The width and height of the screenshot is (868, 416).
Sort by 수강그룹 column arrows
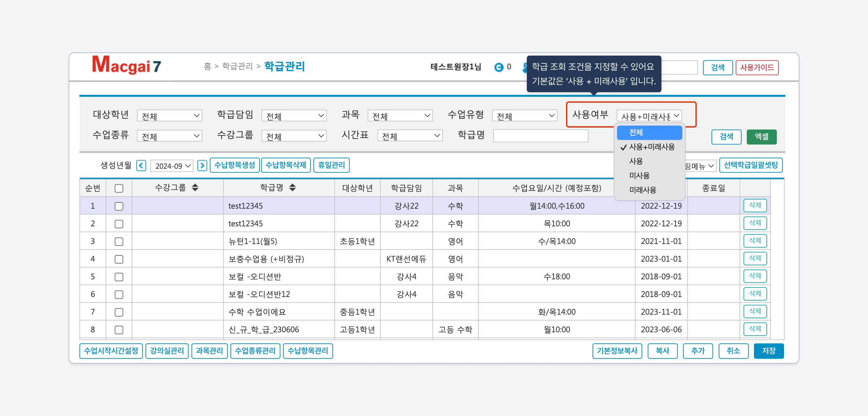click(x=195, y=188)
